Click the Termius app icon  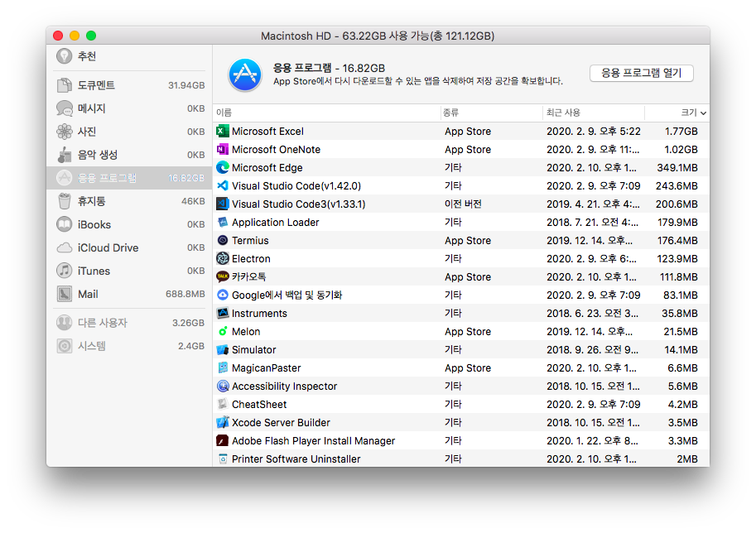pos(222,241)
